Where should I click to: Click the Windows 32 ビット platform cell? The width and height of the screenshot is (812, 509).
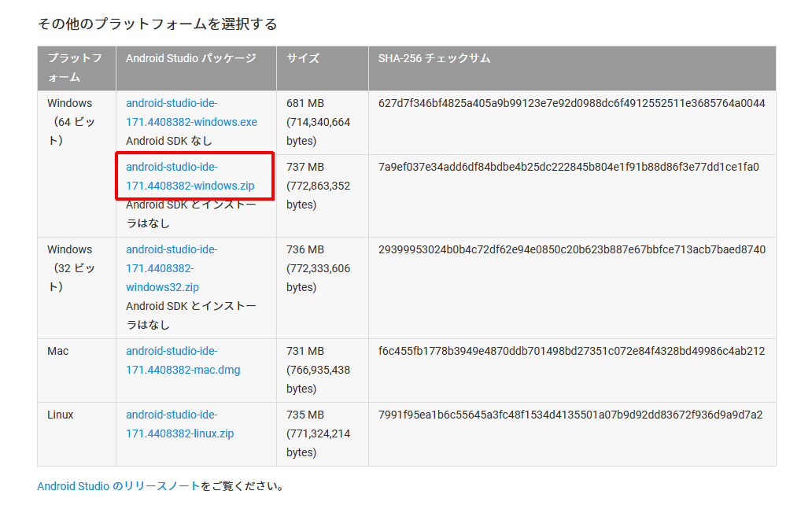pyautogui.click(x=71, y=267)
